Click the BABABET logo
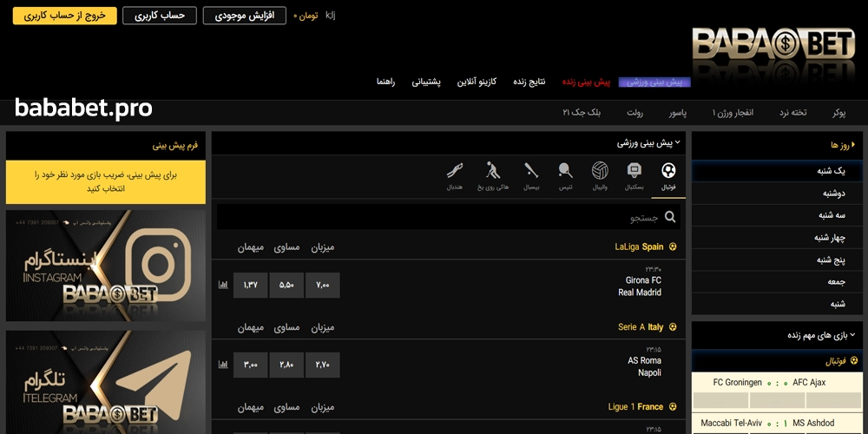 pyautogui.click(x=773, y=44)
